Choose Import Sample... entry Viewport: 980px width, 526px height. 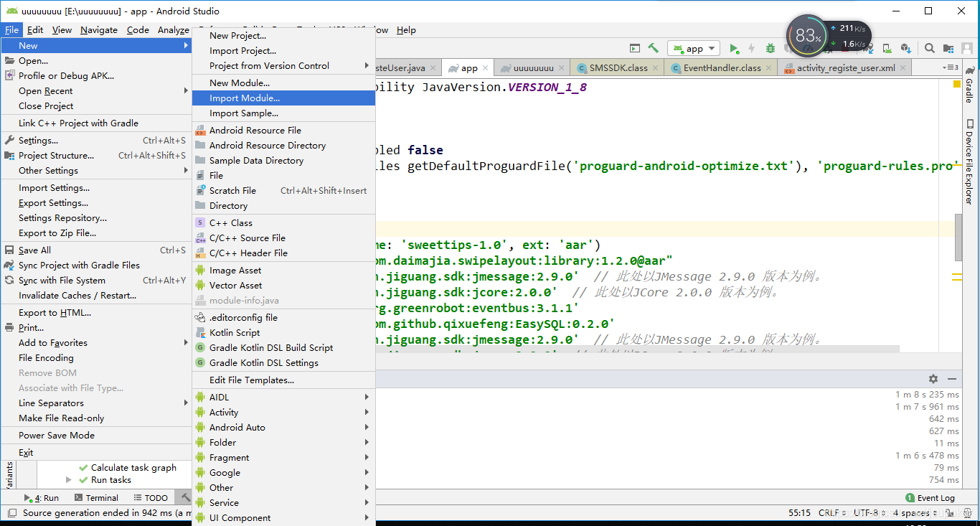283,113
